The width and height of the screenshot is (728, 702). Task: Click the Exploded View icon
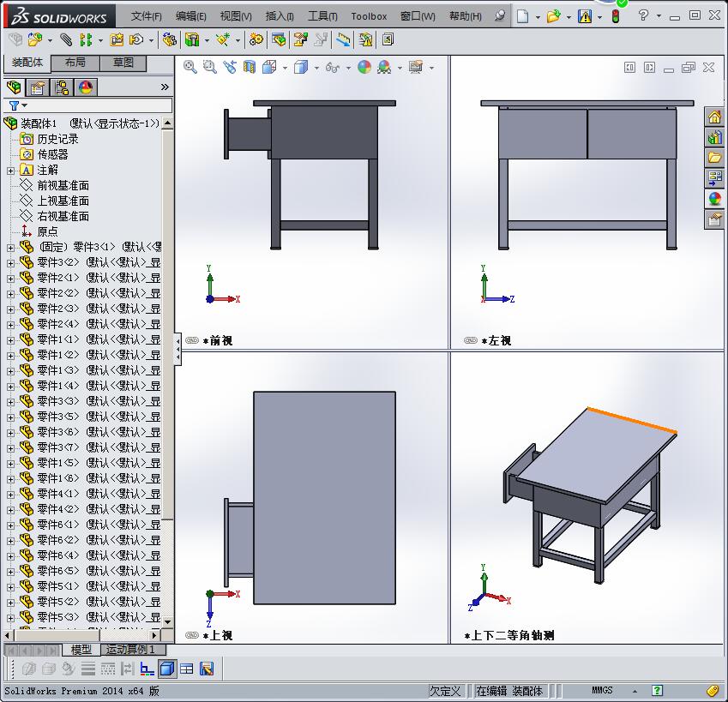coord(301,40)
